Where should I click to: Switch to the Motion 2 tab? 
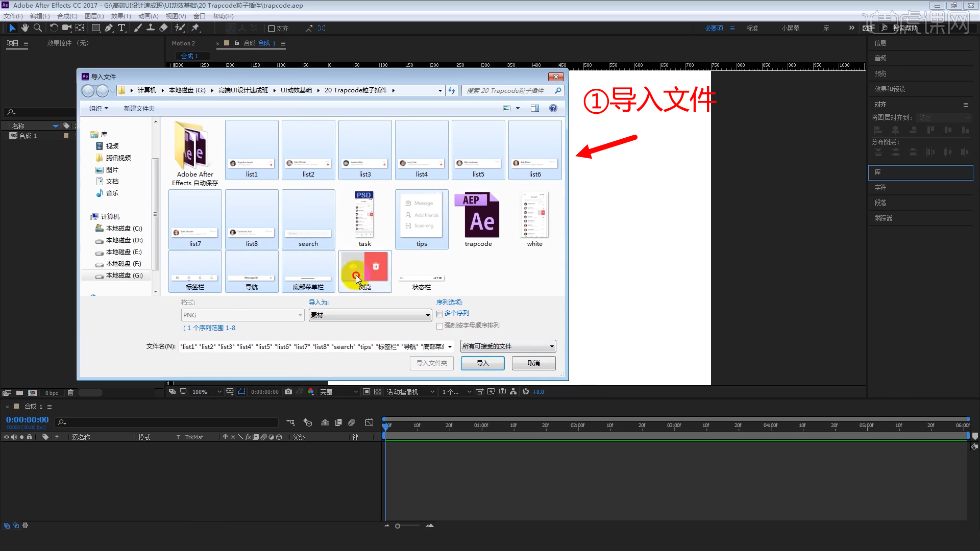[185, 43]
